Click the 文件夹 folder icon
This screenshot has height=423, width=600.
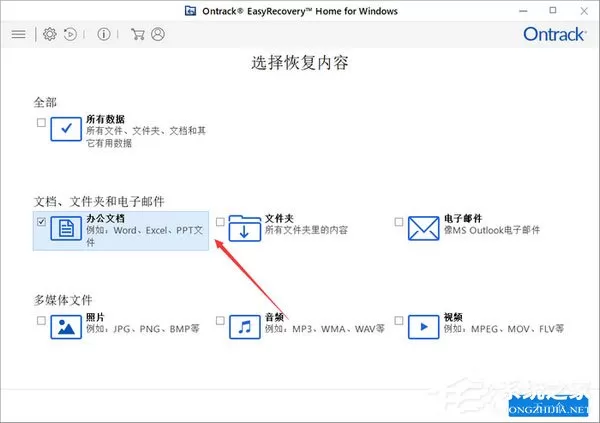coord(245,228)
